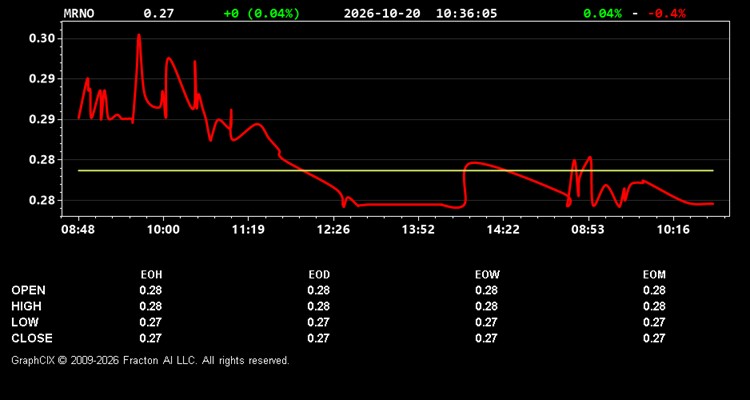Select the EOM column header

(654, 275)
